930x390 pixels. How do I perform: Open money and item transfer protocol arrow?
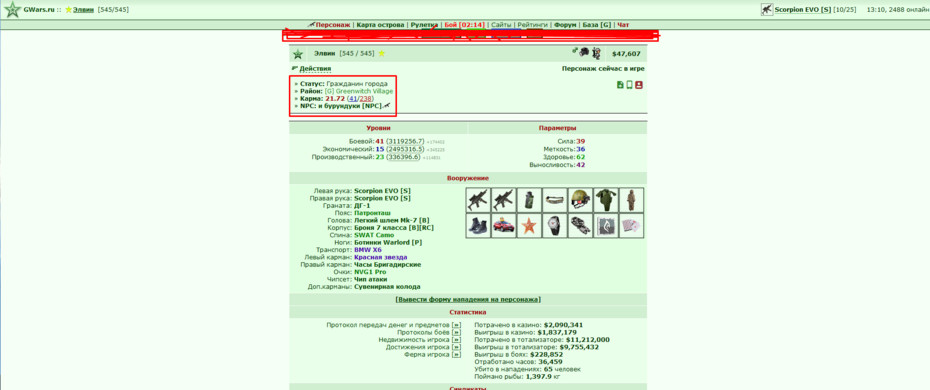[x=456, y=325]
